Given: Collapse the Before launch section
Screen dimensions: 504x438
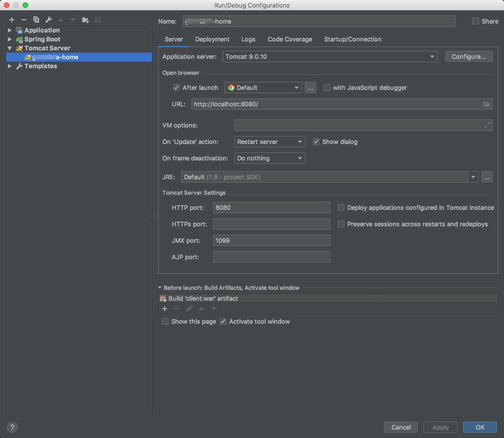Looking at the screenshot, I should click(x=160, y=287).
